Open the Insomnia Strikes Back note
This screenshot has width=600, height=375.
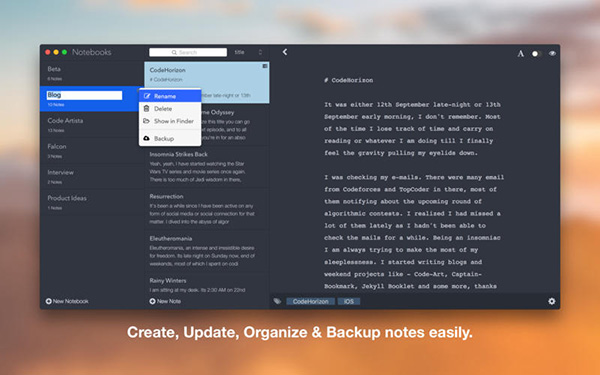coord(207,167)
